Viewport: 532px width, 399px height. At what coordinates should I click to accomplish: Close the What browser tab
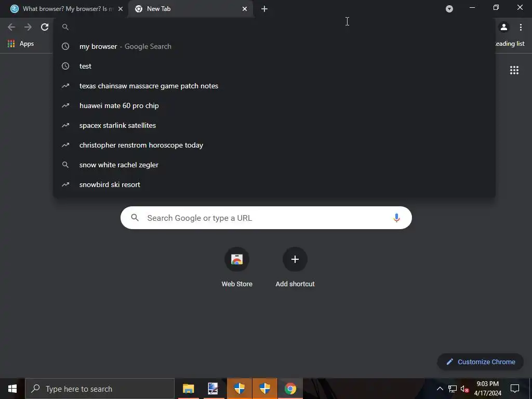click(121, 9)
